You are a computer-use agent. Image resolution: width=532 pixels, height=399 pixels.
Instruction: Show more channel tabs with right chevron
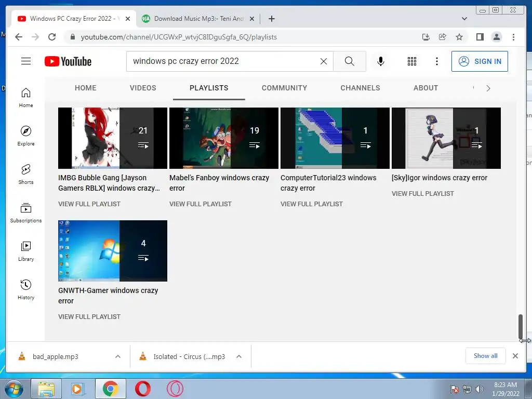coord(488,88)
